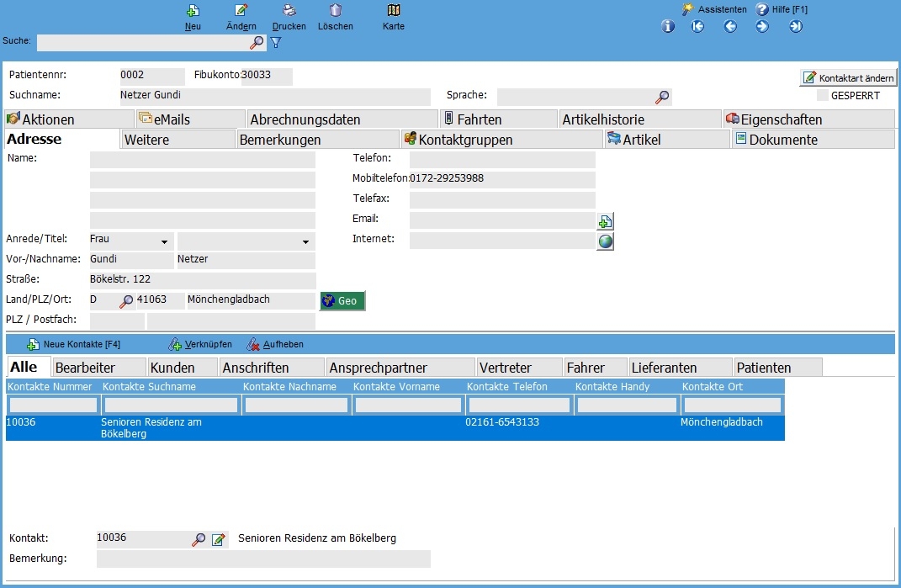Viewport: 901px width, 588px height.
Task: Select the Anschriften contacts tab
Action: [272, 368]
